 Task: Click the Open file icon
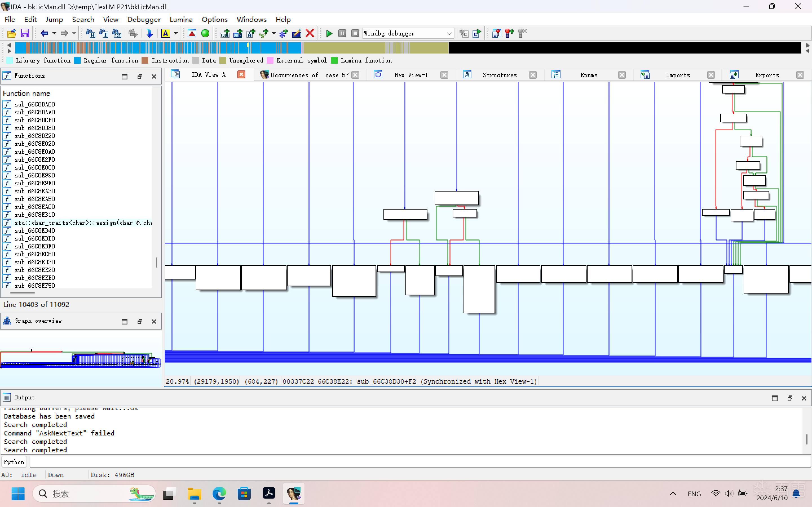coord(12,33)
